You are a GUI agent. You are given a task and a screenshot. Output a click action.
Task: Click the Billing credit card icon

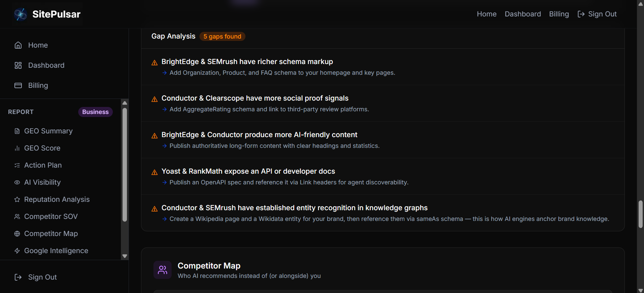pyautogui.click(x=18, y=85)
